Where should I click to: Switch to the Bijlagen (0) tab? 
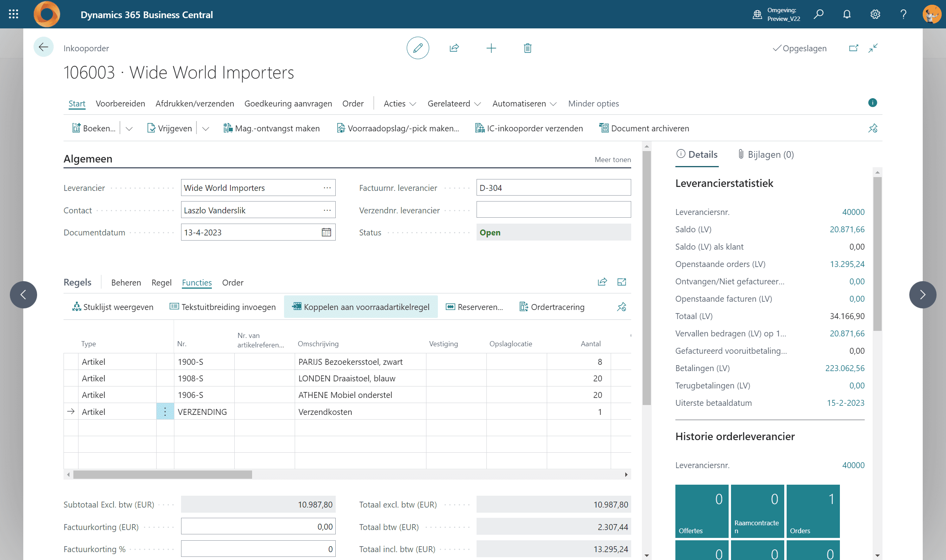766,155
